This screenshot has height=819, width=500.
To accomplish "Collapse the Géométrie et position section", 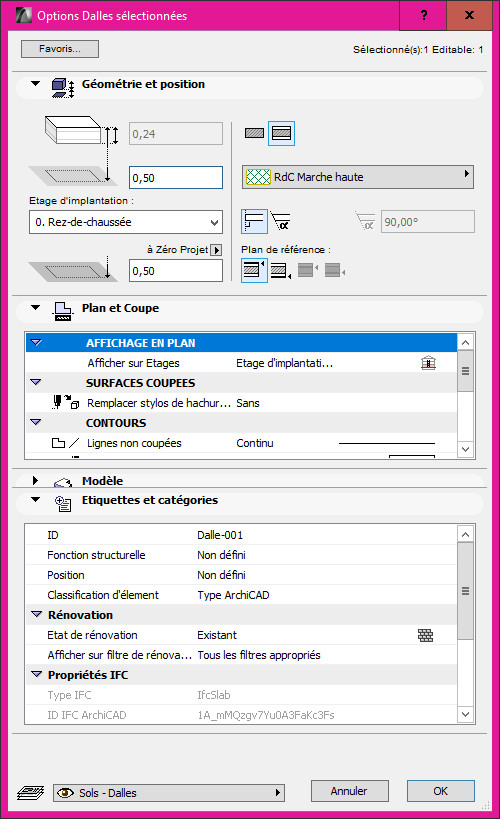I will 36,84.
